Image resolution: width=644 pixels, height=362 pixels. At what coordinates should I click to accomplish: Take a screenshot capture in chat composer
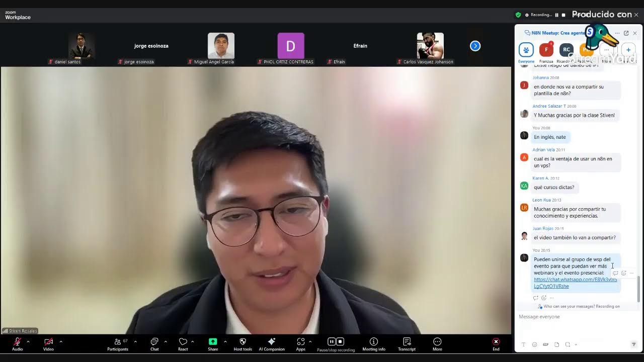(568, 344)
